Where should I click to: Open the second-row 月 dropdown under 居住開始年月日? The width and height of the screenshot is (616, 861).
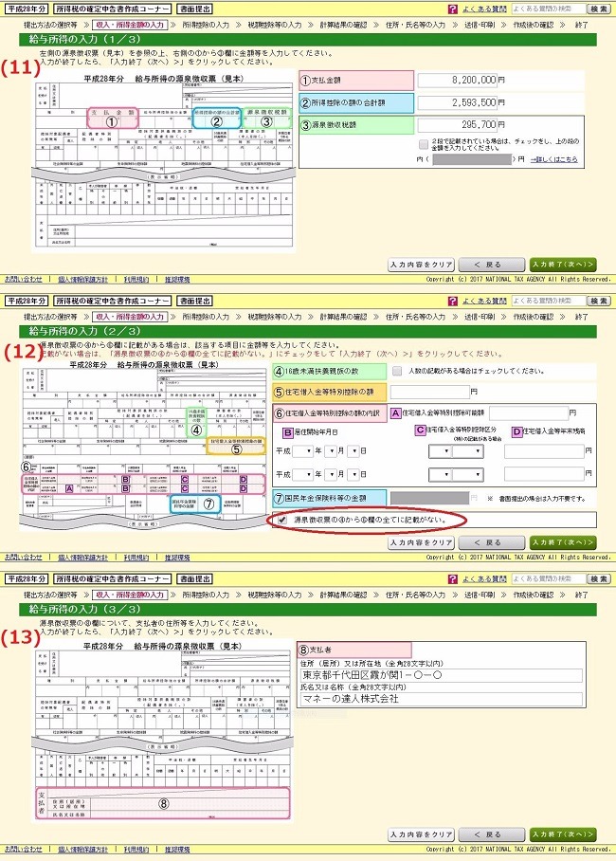(x=330, y=474)
